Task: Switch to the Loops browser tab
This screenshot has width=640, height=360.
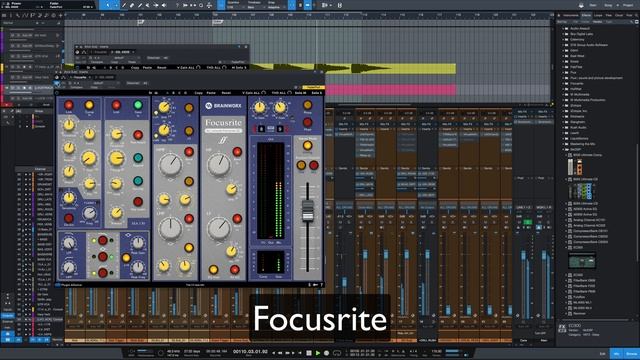Action: tap(598, 16)
